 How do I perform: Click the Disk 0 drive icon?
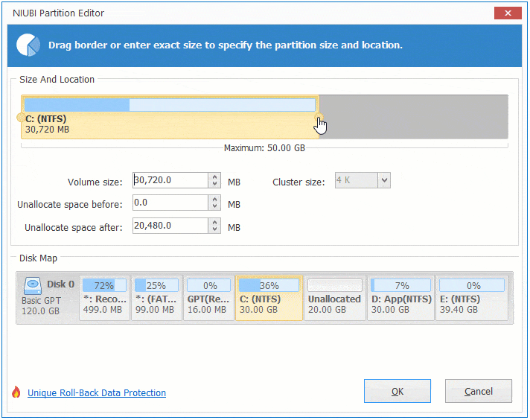pos(33,285)
